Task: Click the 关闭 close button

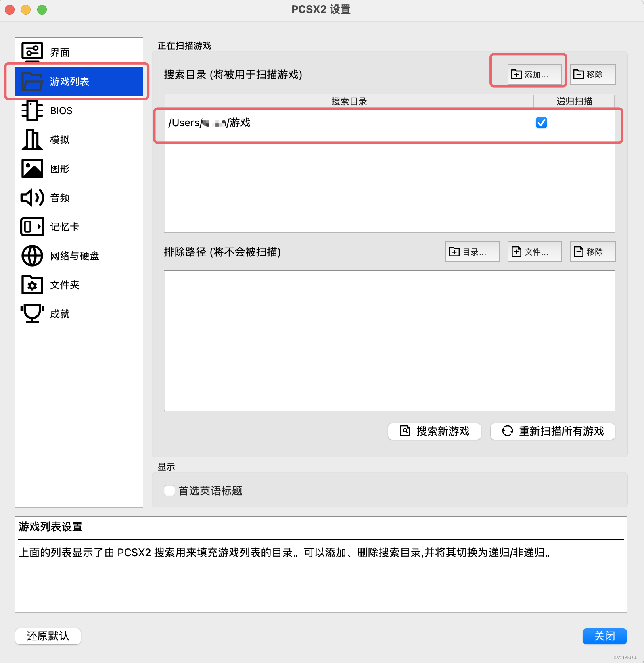Action: point(604,636)
